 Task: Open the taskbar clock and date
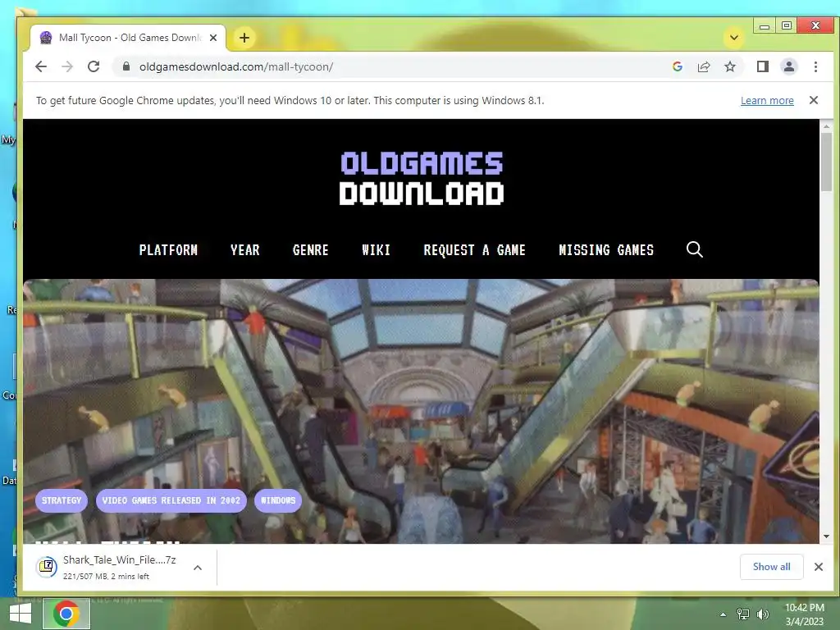click(805, 614)
